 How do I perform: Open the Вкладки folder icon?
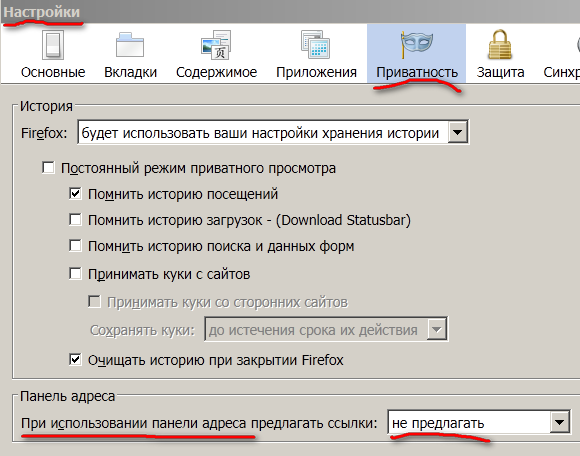[130, 45]
